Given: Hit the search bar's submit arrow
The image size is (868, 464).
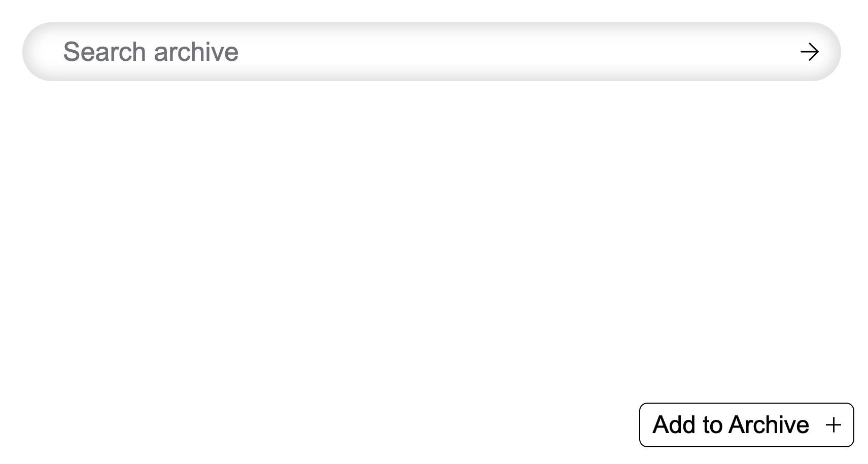Looking at the screenshot, I should pos(809,52).
